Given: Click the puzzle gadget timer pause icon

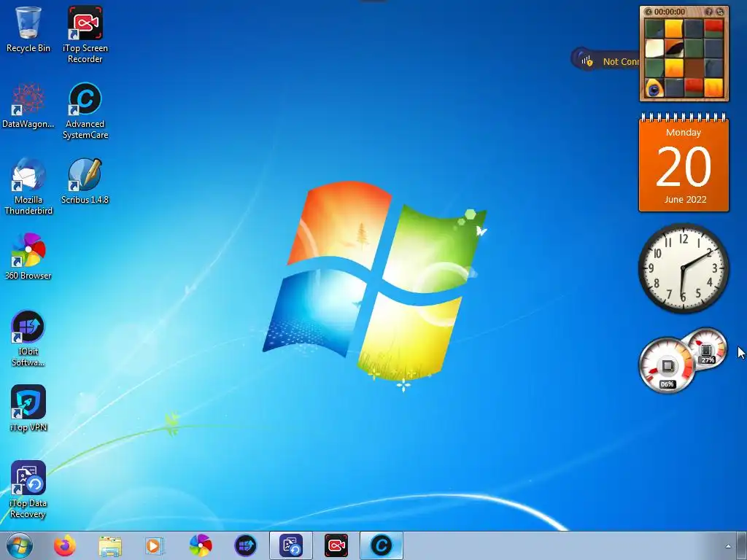Looking at the screenshot, I should (x=649, y=12).
